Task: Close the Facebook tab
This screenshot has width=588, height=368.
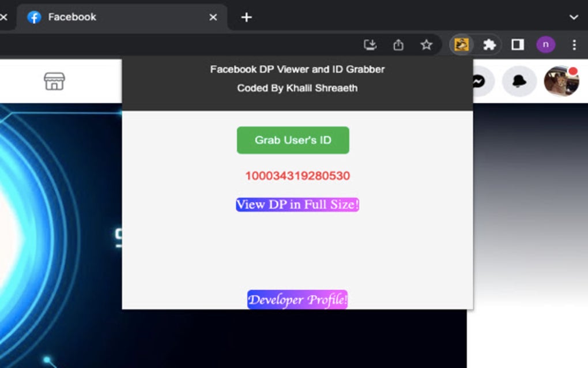Action: coord(213,17)
